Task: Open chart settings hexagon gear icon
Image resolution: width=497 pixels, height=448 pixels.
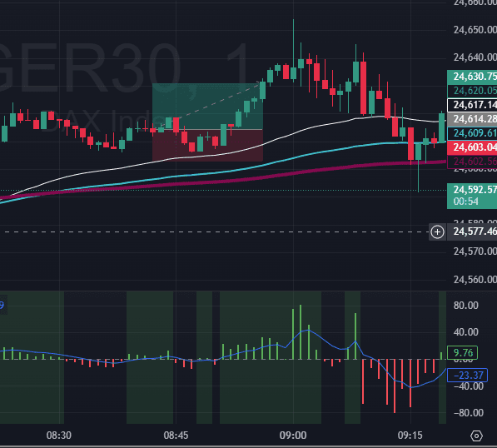Action: [x=476, y=436]
